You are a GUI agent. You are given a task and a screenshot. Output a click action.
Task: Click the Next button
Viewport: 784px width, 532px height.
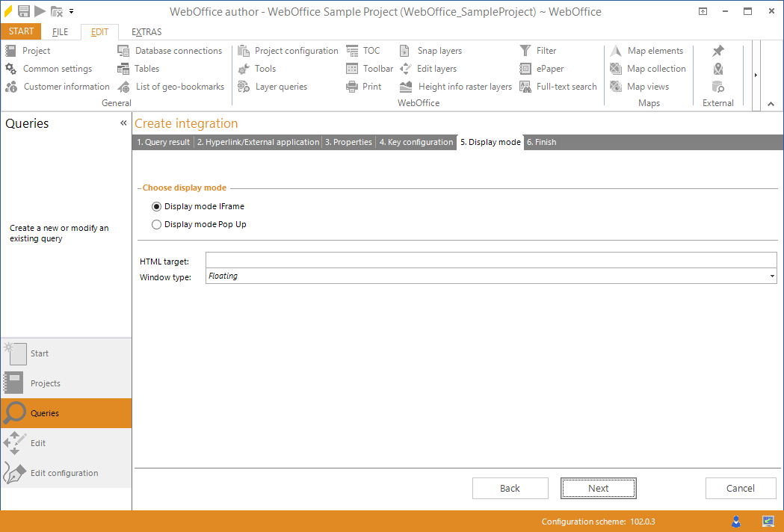(598, 488)
